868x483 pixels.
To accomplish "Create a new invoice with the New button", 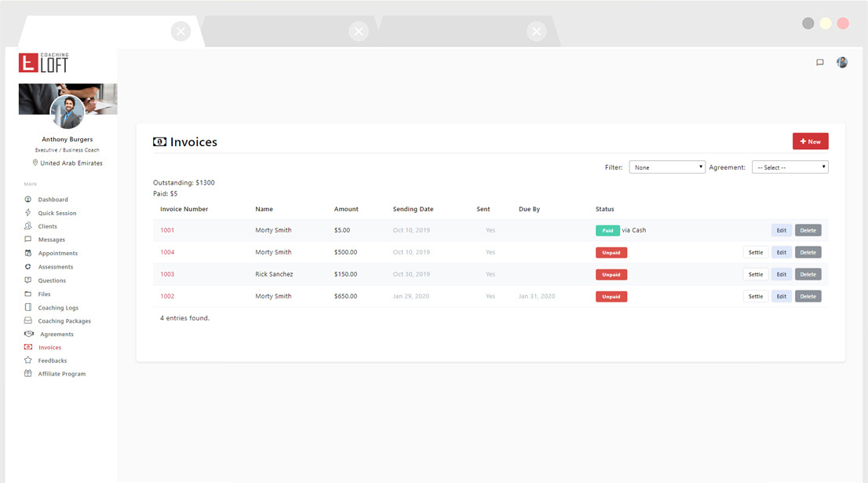I will (810, 141).
